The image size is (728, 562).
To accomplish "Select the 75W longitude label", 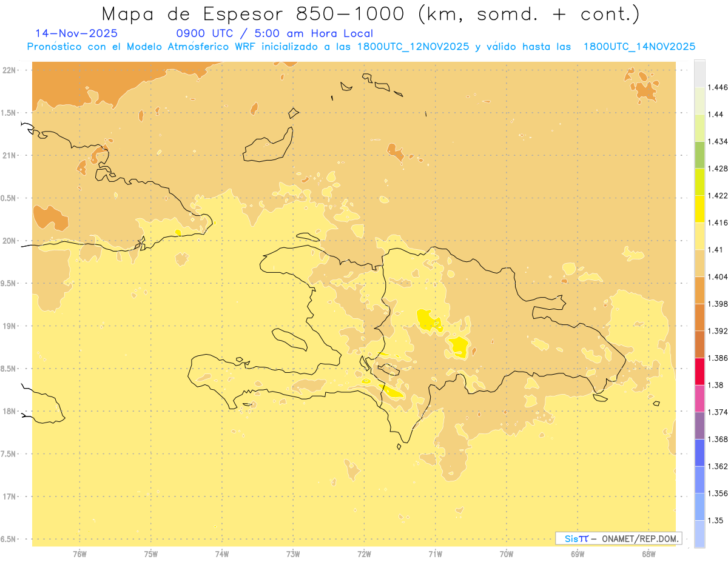I will pyautogui.click(x=150, y=554).
